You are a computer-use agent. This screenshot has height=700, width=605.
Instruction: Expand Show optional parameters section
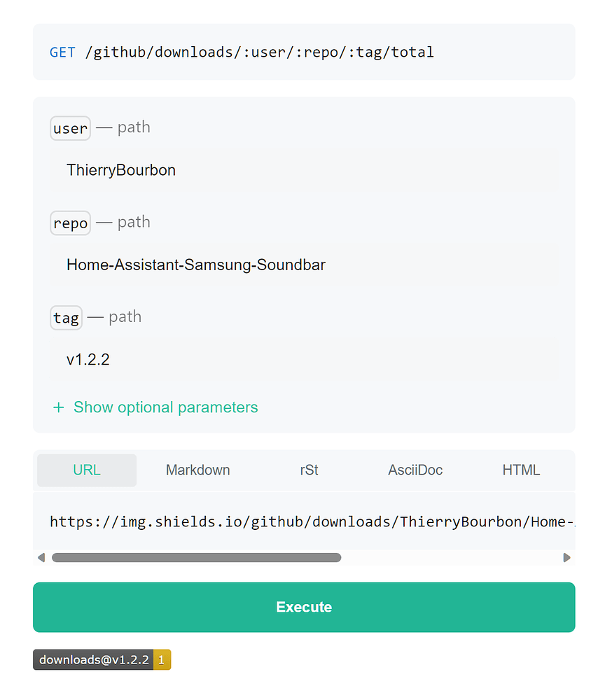point(165,407)
